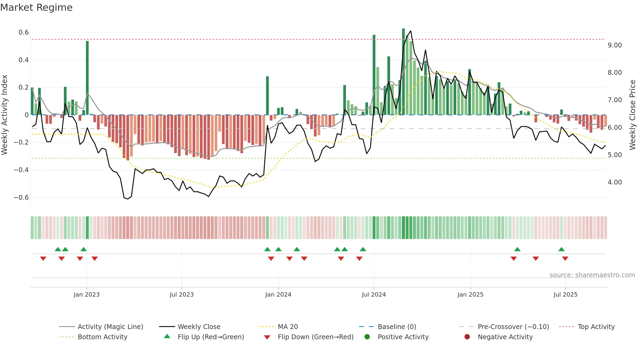Toggle Bottom Activity in the legend
The width and height of the screenshot is (644, 362).
pyautogui.click(x=93, y=337)
